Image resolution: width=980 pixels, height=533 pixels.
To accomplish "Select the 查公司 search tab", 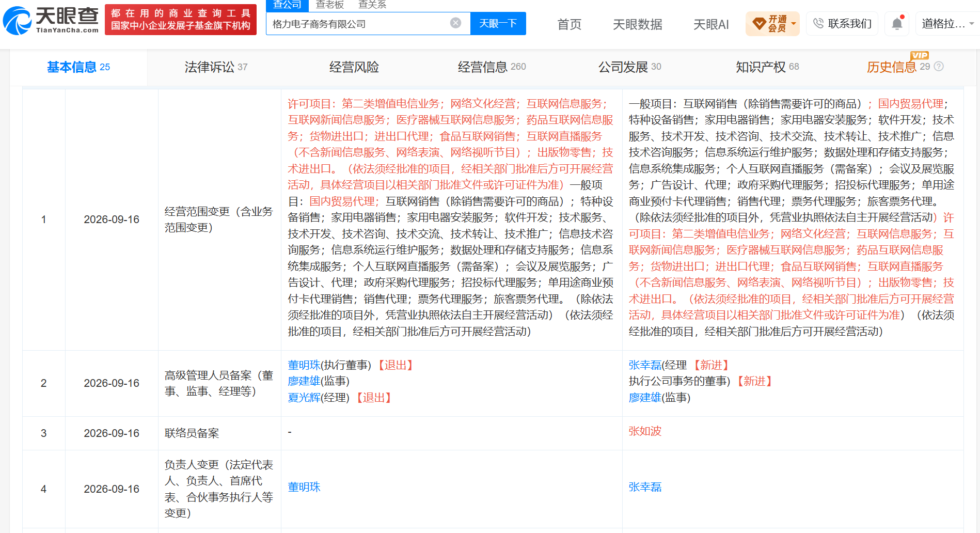I will (x=287, y=5).
